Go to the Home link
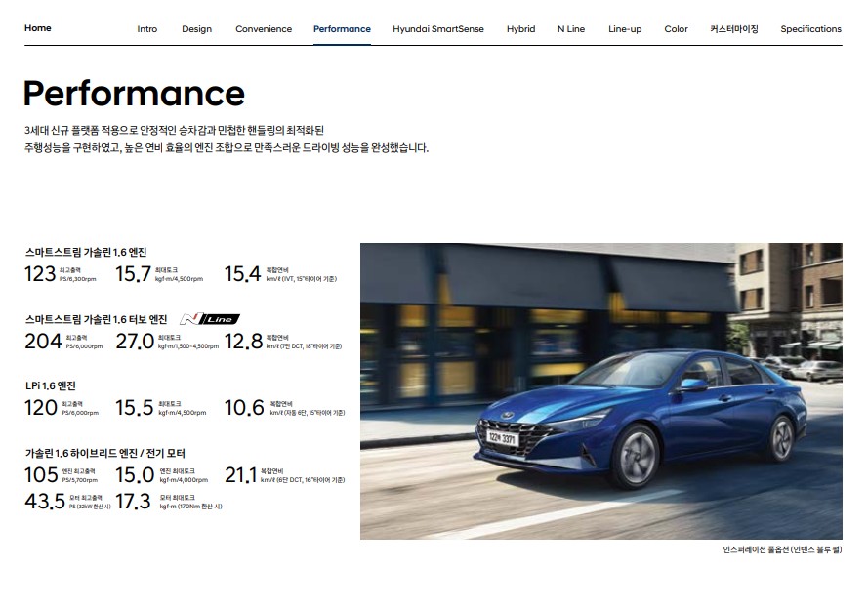 [38, 28]
